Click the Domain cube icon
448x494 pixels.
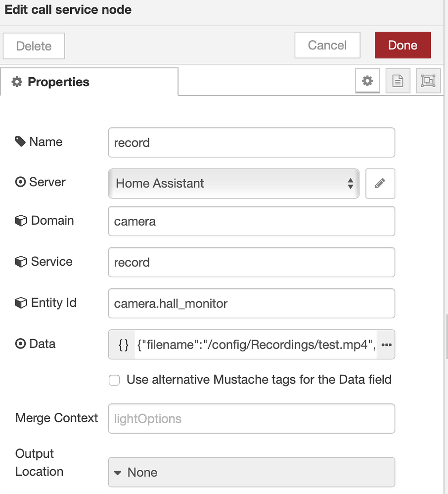(x=21, y=221)
